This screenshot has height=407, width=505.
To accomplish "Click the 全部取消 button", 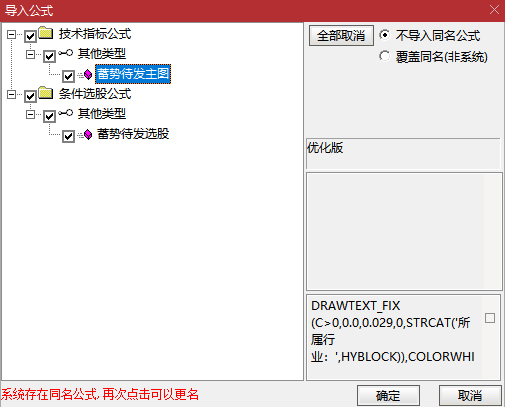I will 341,36.
